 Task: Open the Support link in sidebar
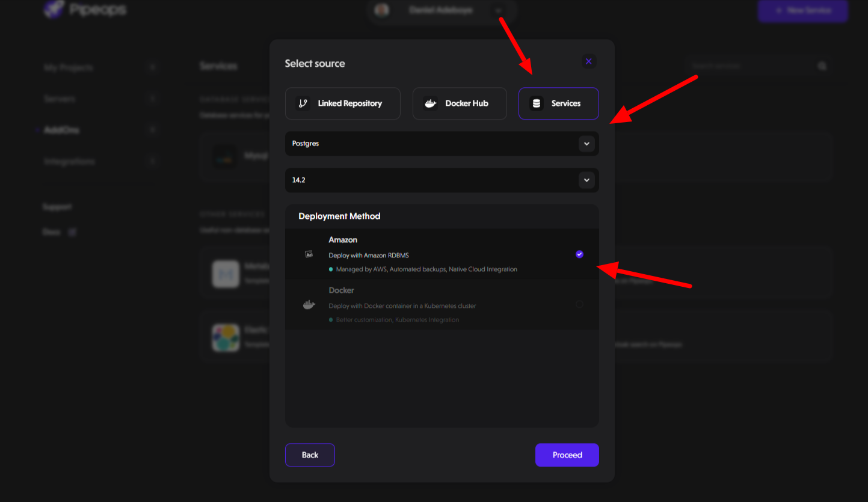57,207
